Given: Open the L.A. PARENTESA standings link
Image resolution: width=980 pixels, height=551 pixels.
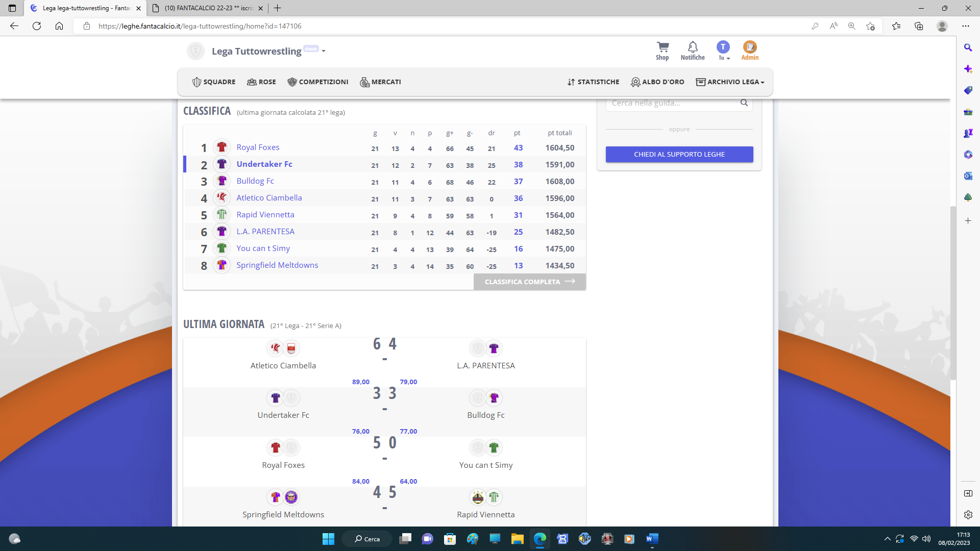Looking at the screenshot, I should [x=265, y=232].
